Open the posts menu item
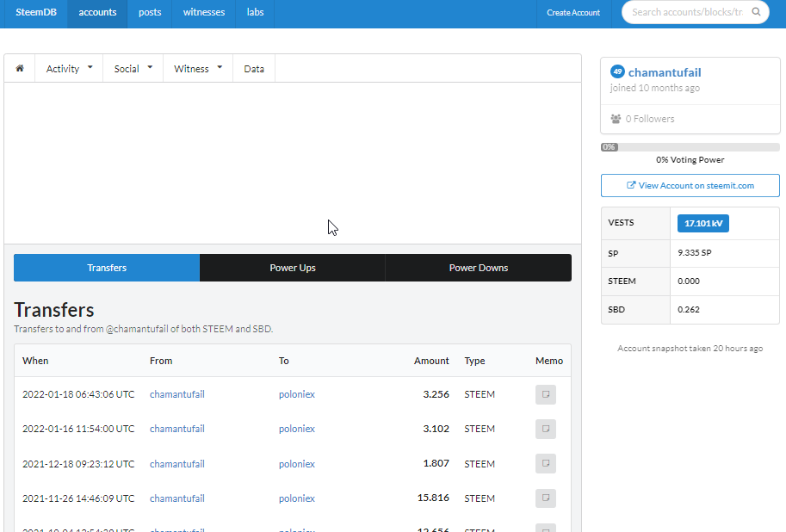Viewport: 786px width, 532px height. click(150, 13)
